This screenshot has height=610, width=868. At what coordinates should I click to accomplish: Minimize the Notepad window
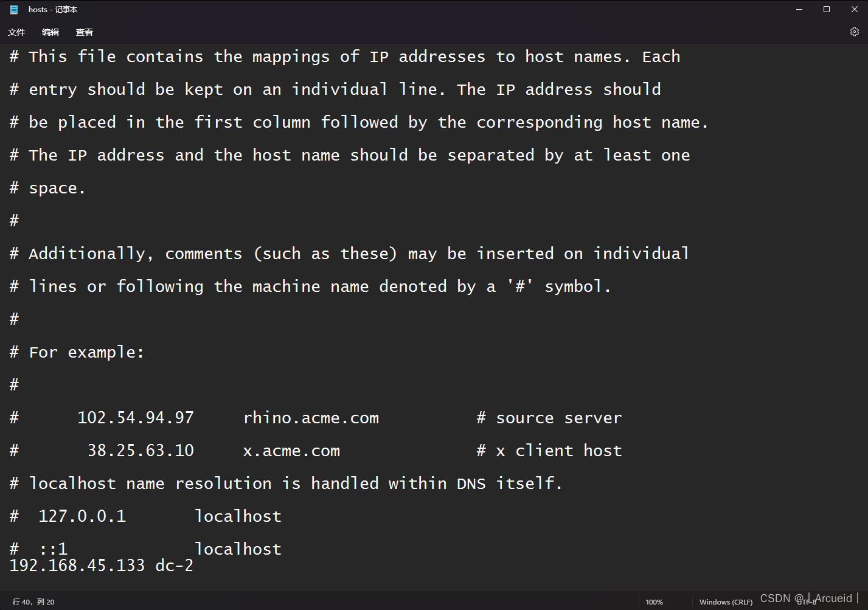pos(799,9)
